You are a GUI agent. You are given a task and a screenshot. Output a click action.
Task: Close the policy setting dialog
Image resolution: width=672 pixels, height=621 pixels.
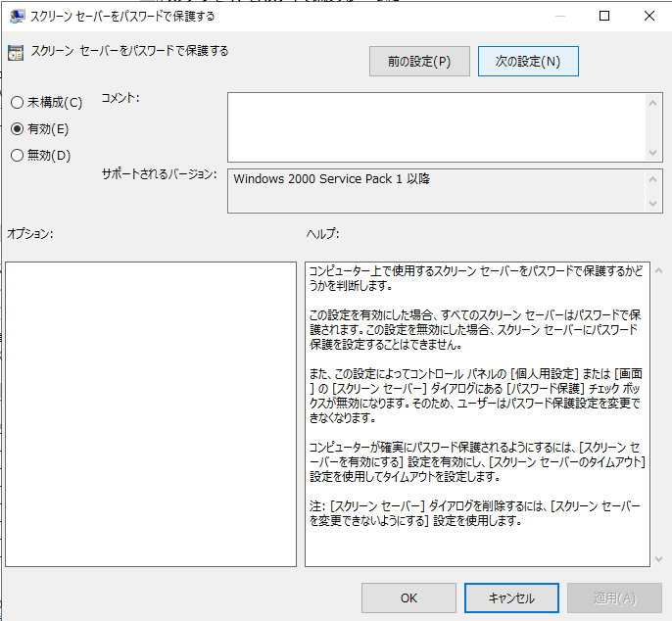pyautogui.click(x=649, y=16)
